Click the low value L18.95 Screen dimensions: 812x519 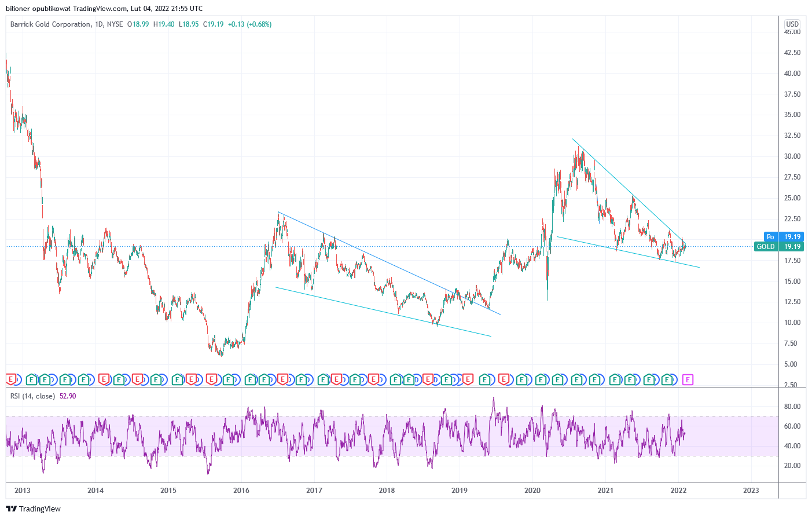[189, 24]
